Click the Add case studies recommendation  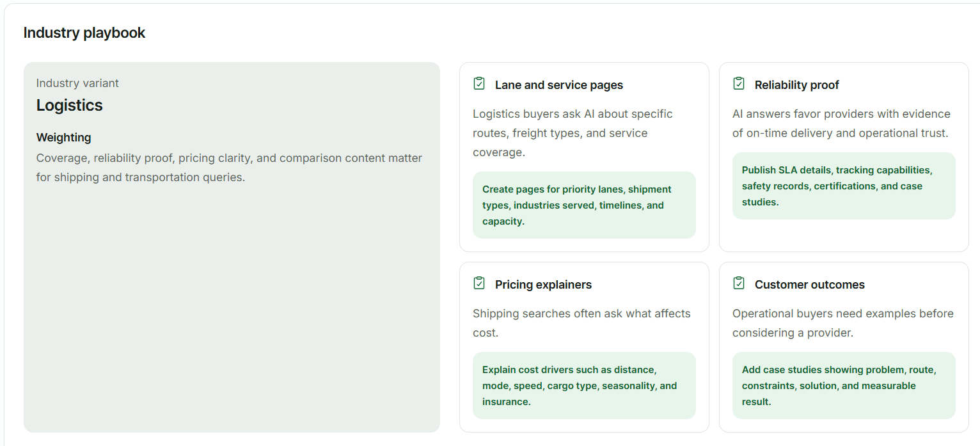(x=844, y=386)
